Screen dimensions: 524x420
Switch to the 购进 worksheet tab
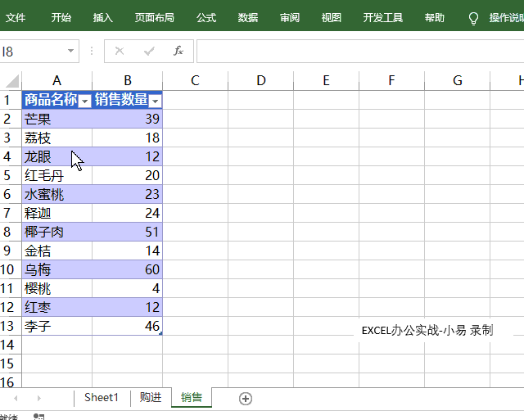tap(151, 397)
